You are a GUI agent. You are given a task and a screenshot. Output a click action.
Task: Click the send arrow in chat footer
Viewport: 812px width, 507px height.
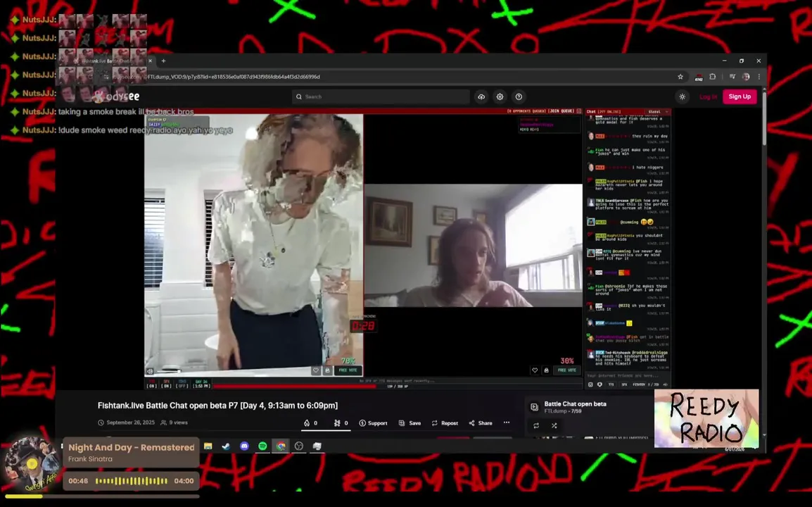point(666,384)
